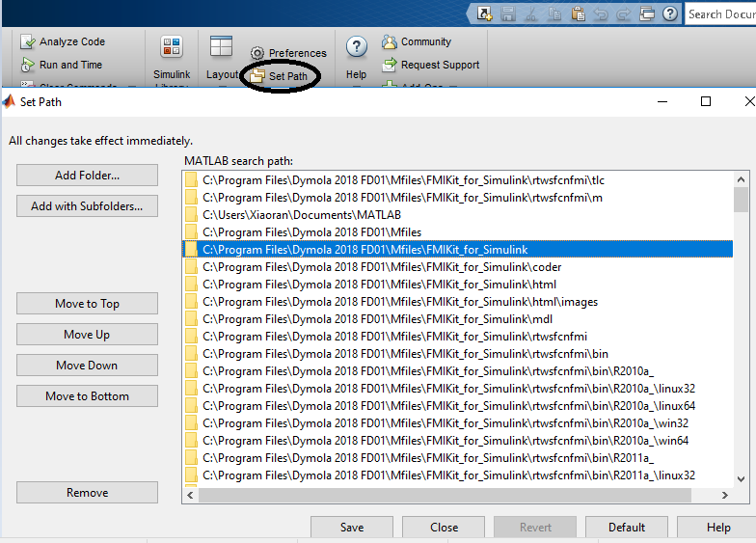Click the Default button
The image size is (756, 543).
[x=627, y=527]
